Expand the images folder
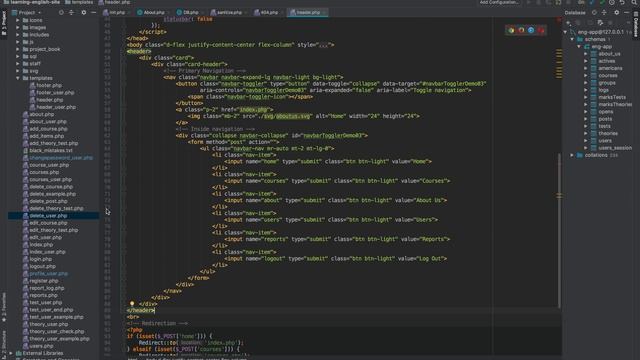Image resolution: width=640 pixels, height=360 pixels. [x=18, y=27]
